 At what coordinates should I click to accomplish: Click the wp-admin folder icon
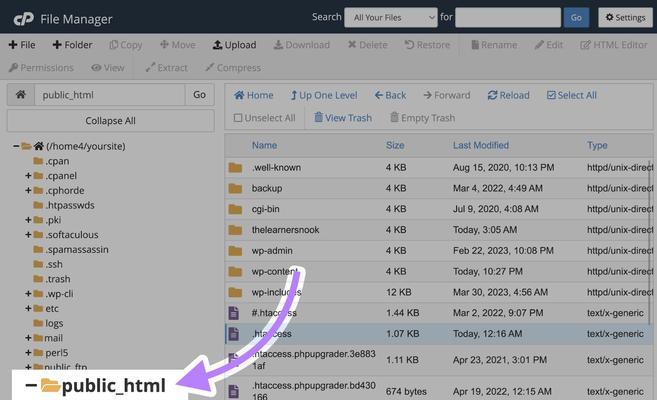tap(235, 251)
